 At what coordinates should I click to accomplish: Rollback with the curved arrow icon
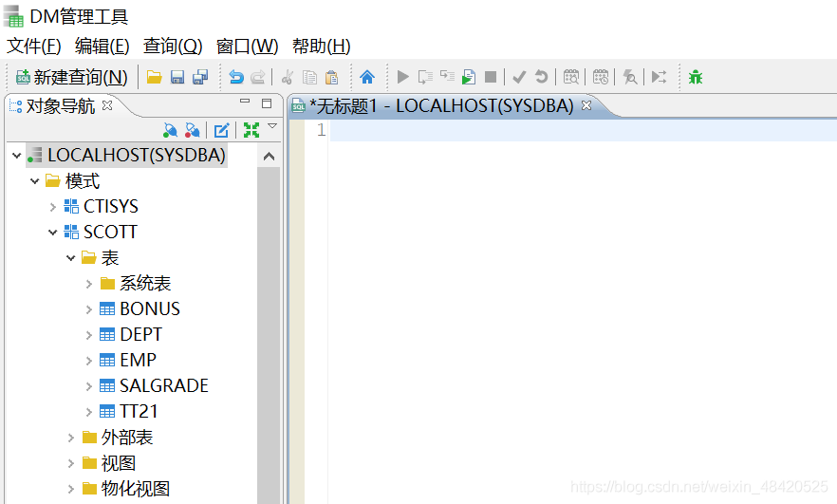pyautogui.click(x=541, y=78)
